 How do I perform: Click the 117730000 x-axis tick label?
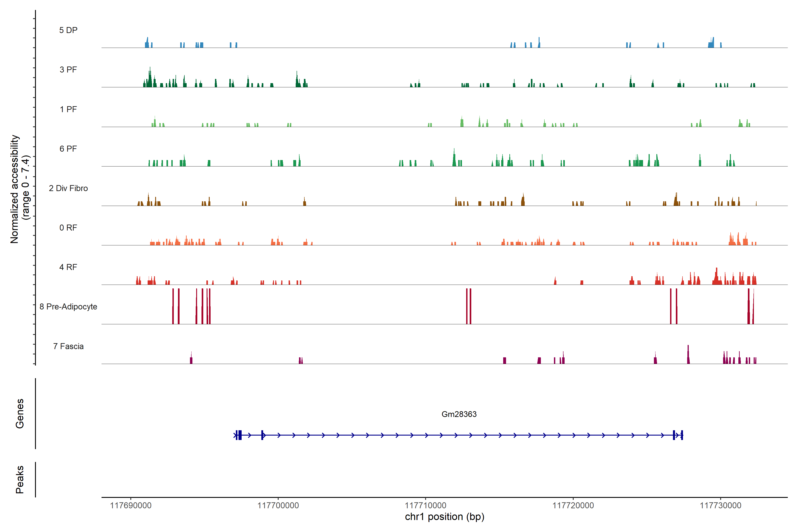coord(720,505)
